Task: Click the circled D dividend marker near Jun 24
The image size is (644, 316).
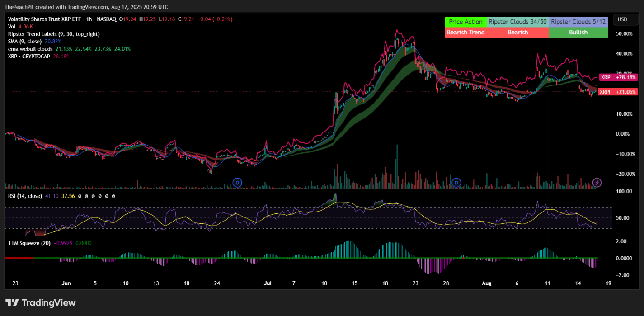Action: 237,183
